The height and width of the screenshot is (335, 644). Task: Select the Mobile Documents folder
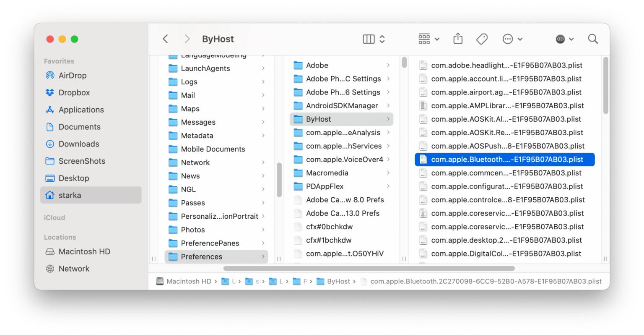pyautogui.click(x=216, y=149)
